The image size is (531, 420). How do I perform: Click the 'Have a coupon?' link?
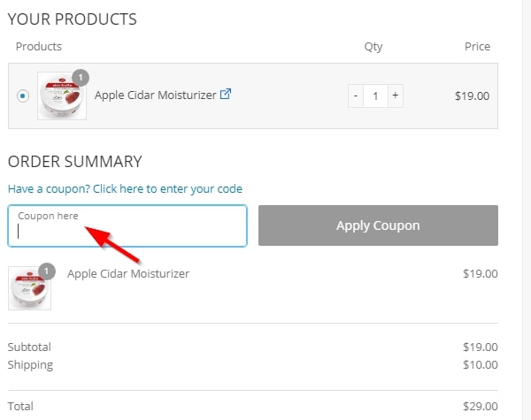pyautogui.click(x=125, y=188)
